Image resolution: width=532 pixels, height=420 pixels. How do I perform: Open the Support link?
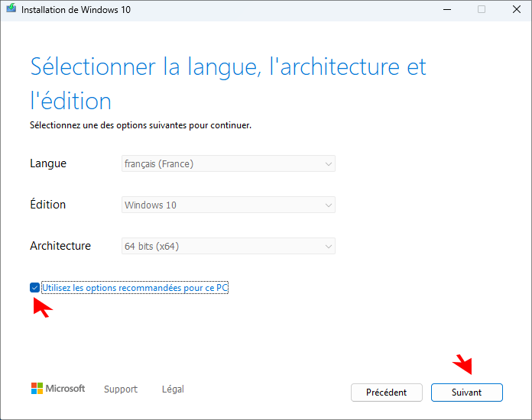pyautogui.click(x=121, y=389)
